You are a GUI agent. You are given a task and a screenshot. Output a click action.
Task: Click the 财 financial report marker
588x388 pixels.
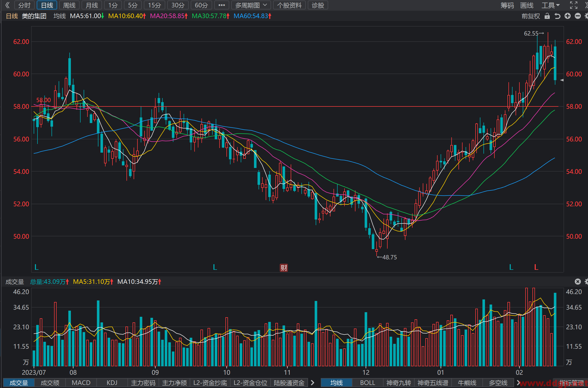pyautogui.click(x=284, y=268)
